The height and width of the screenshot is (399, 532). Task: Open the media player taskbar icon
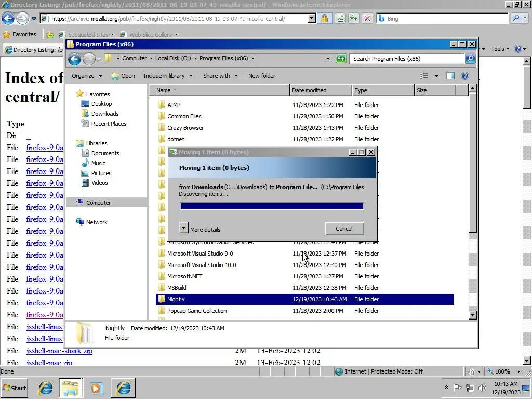(x=96, y=388)
